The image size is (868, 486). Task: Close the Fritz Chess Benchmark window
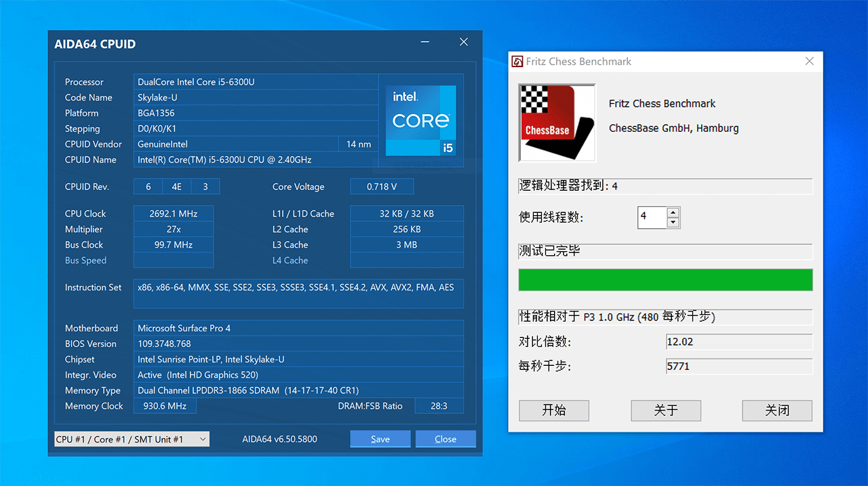pos(809,61)
